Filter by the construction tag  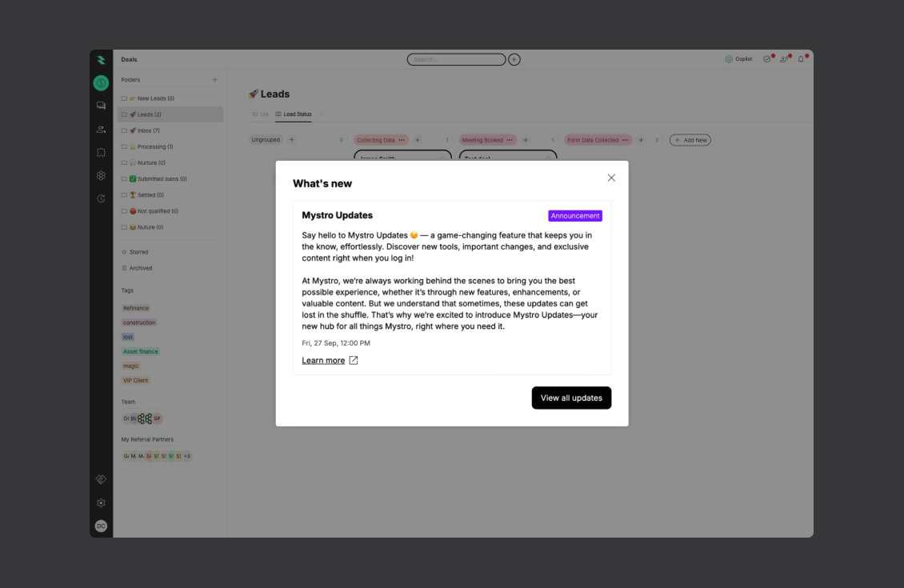tap(139, 323)
